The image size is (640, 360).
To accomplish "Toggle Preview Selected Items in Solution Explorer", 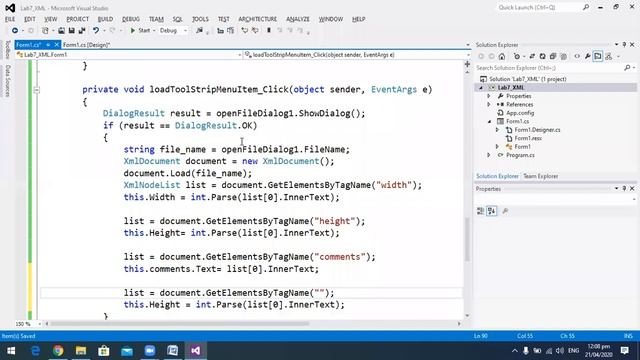I will (x=598, y=57).
